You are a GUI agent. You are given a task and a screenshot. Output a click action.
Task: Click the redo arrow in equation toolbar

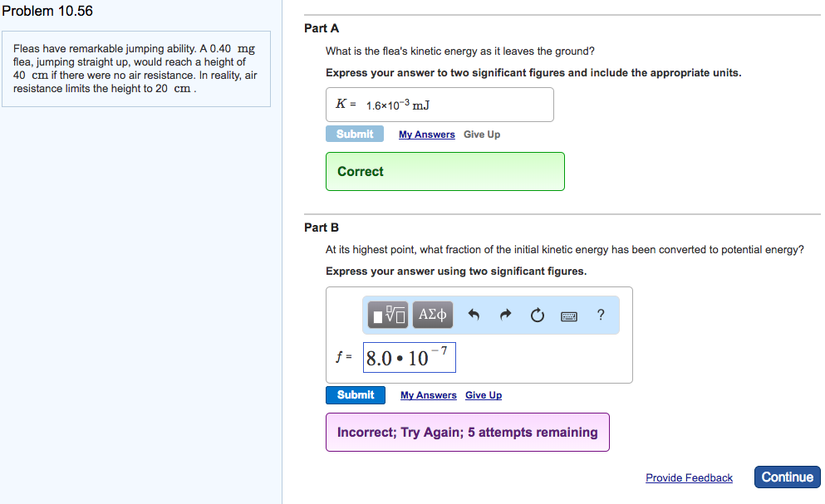click(505, 315)
